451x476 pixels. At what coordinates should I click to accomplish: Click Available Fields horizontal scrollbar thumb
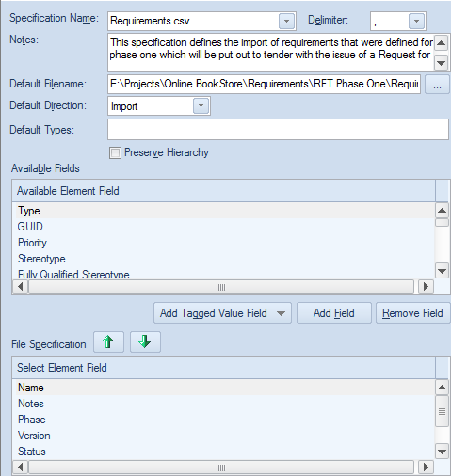pyautogui.click(x=221, y=287)
